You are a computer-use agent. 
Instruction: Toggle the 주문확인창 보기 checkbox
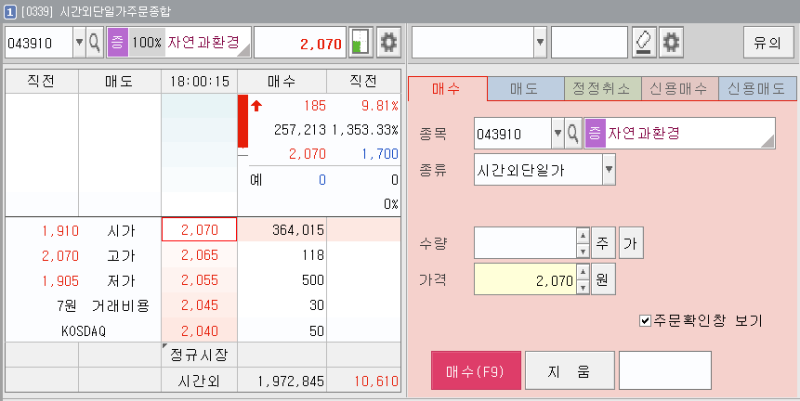tap(645, 321)
